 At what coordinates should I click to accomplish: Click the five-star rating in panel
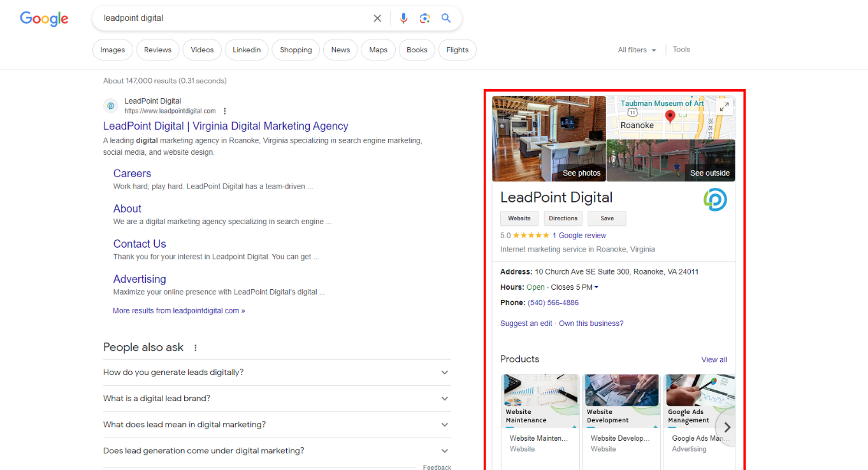pyautogui.click(x=531, y=236)
